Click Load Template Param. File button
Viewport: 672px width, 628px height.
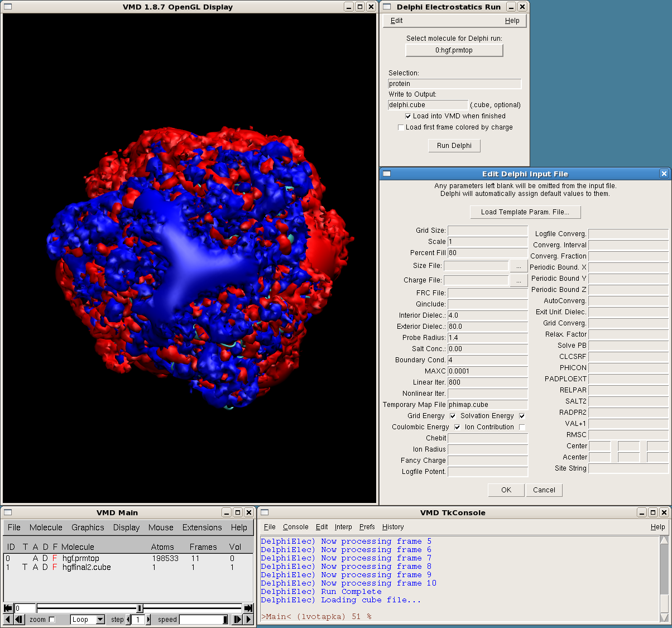[525, 212]
